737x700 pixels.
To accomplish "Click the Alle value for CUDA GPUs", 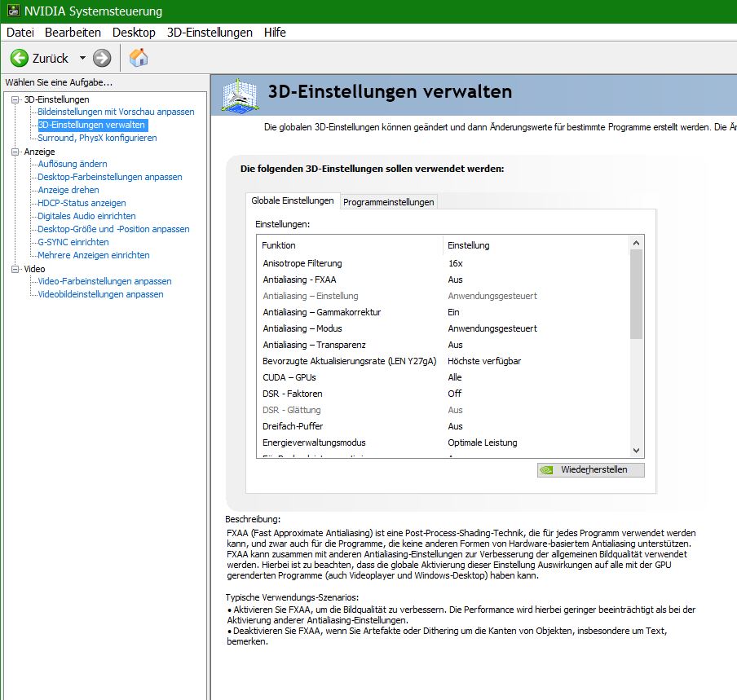I will (455, 378).
